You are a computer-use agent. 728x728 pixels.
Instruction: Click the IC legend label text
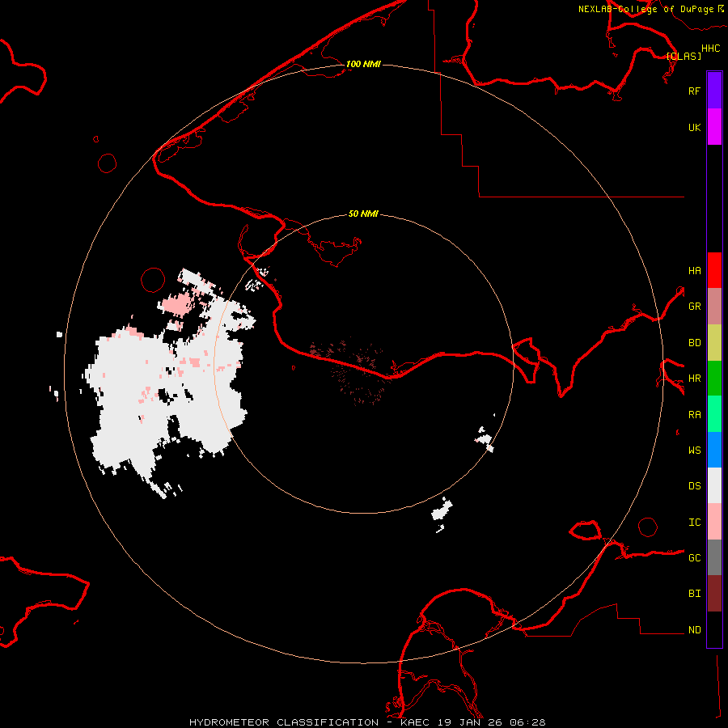(x=694, y=523)
